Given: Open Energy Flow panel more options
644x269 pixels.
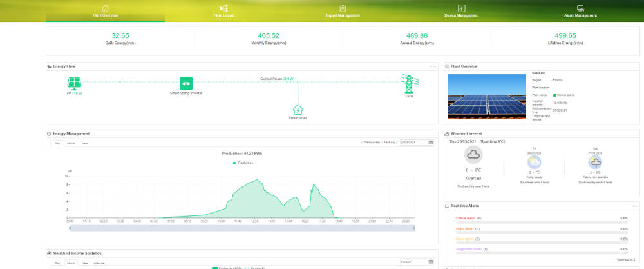Looking at the screenshot, I should pos(433,66).
